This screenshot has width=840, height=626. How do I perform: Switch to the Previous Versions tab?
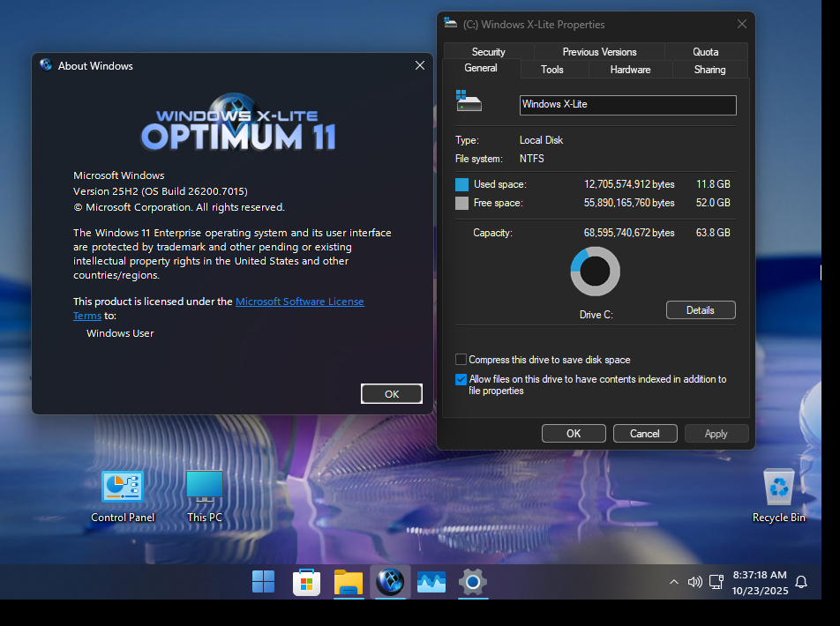coord(599,52)
